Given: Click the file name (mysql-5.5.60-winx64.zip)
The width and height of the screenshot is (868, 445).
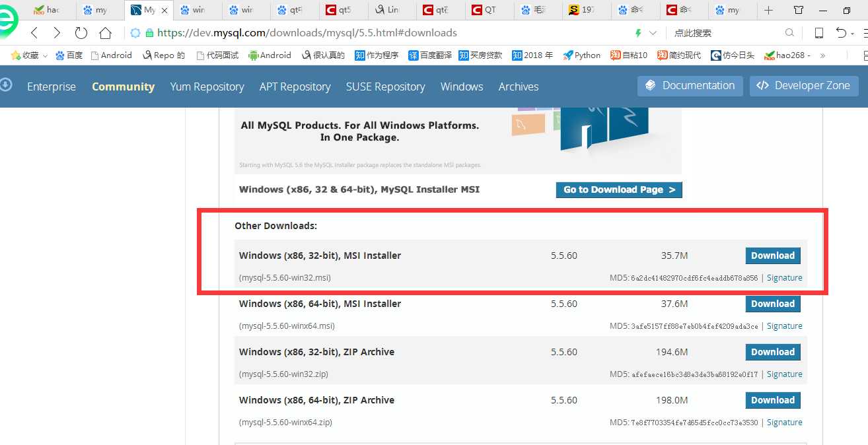Looking at the screenshot, I should (x=285, y=423).
